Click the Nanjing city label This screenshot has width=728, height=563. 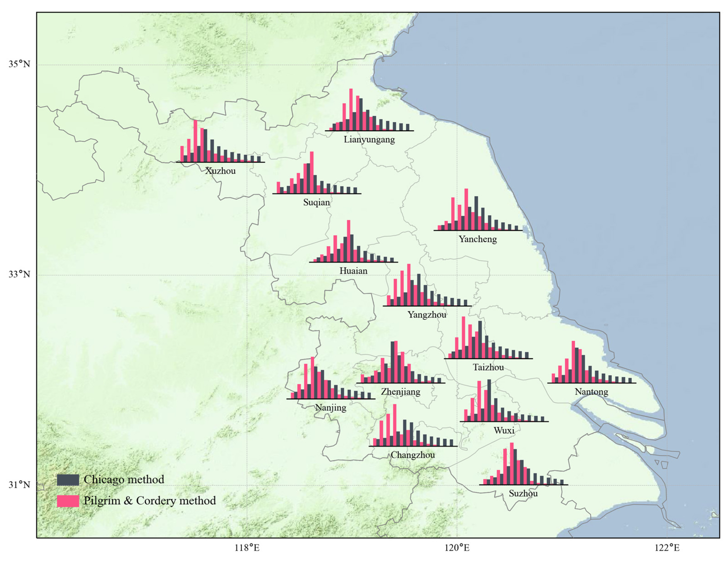(331, 408)
